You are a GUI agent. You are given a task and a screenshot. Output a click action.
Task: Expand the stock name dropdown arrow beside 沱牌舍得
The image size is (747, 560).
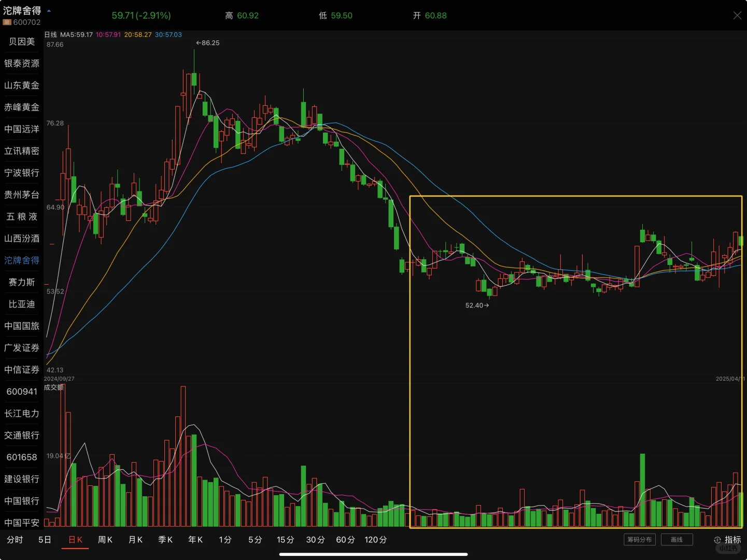pyautogui.click(x=49, y=10)
